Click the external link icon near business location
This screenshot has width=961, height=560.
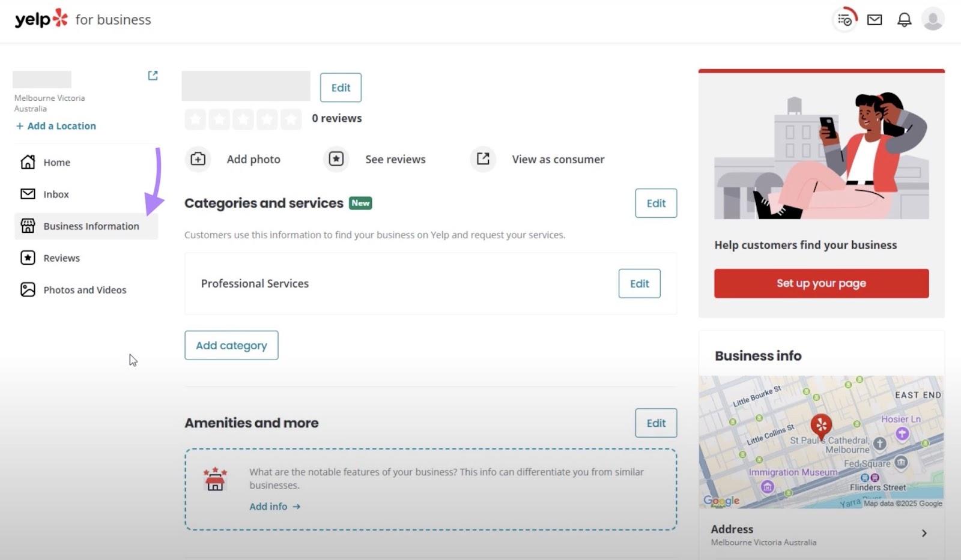click(153, 75)
